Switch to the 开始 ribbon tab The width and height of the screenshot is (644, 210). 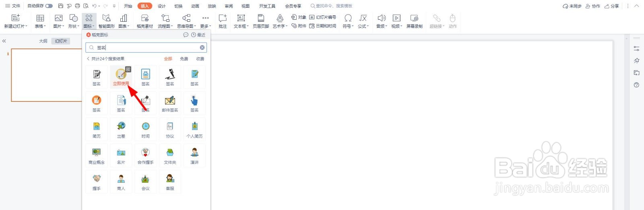tap(128, 6)
